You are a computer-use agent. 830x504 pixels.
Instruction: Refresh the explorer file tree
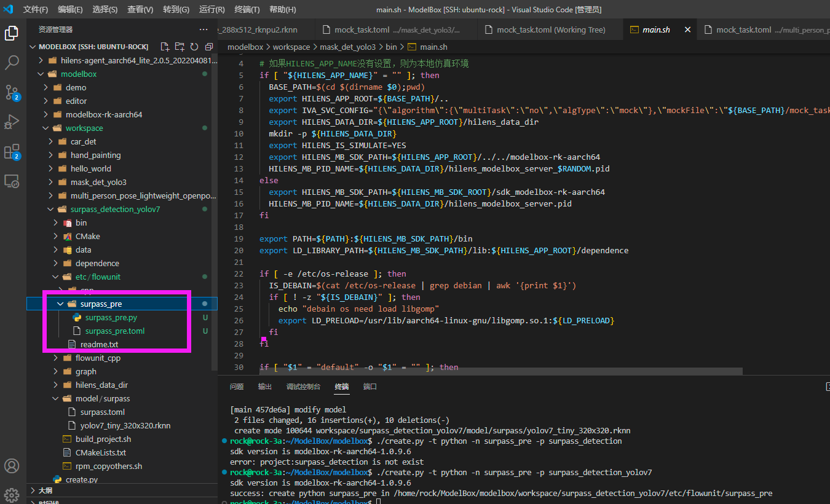click(194, 47)
